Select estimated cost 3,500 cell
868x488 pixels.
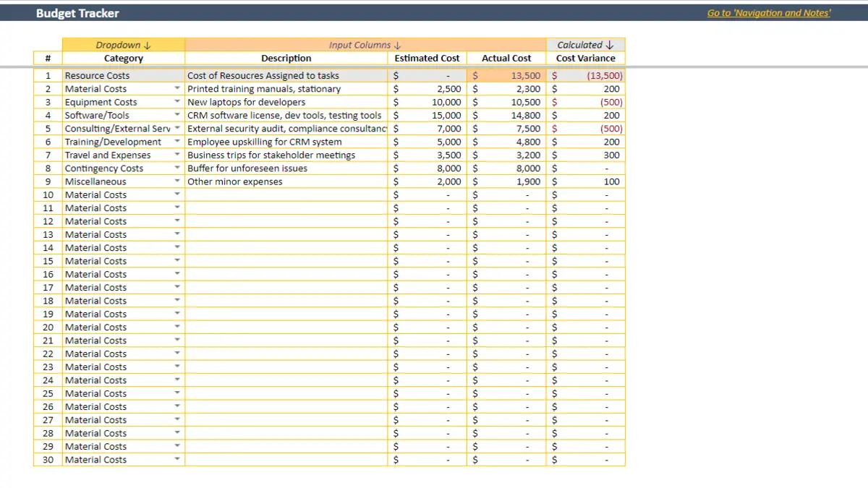[x=427, y=155]
